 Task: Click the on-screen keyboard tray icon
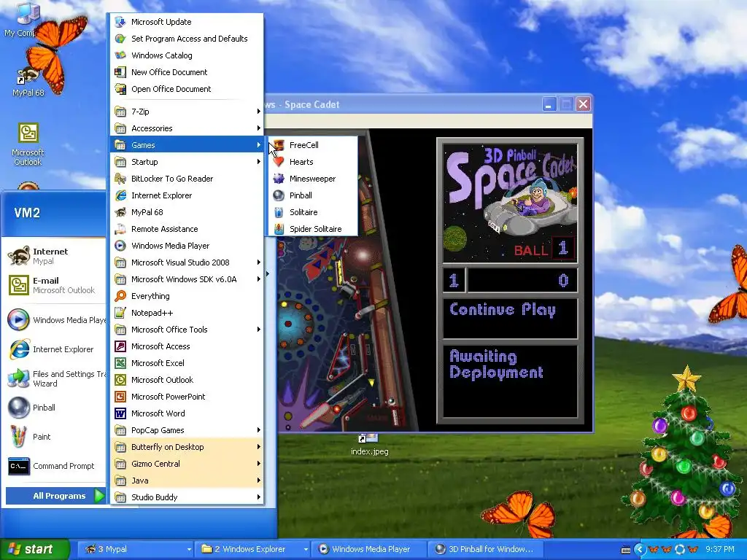(626, 550)
